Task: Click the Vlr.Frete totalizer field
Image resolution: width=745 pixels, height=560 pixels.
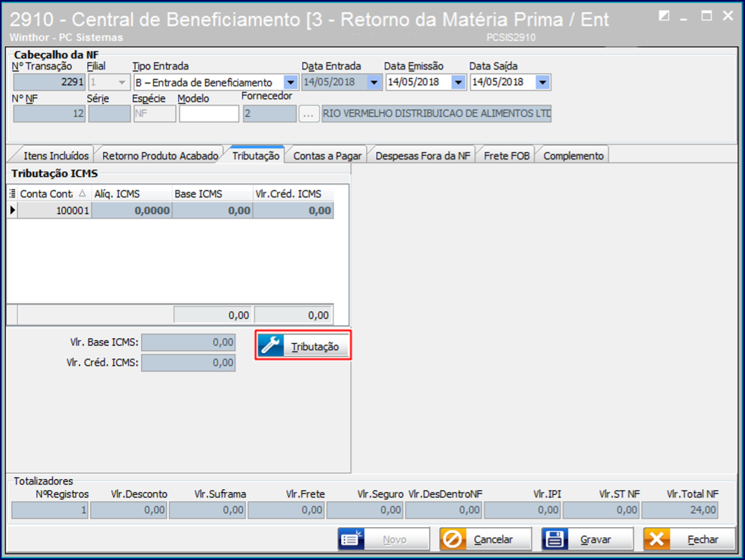Action: 286,510
